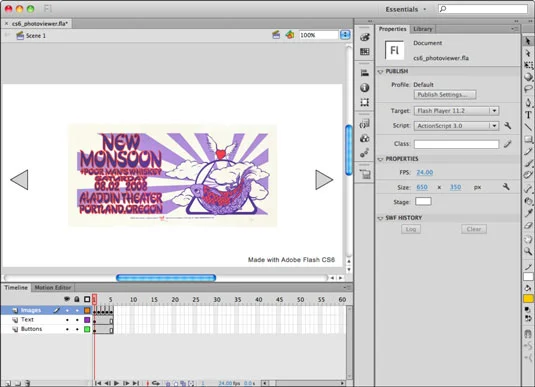This screenshot has width=535, height=387.
Task: Switch to the Library tab
Action: pyautogui.click(x=423, y=29)
